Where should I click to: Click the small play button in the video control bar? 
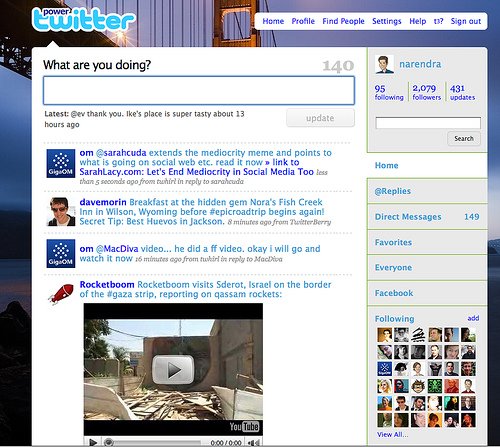tap(93, 442)
